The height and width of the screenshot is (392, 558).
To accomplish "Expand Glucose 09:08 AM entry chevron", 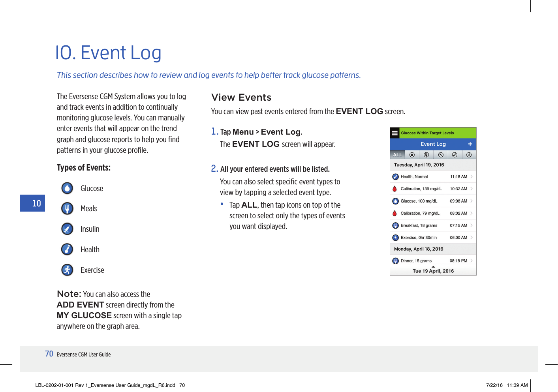I will (x=472, y=201).
